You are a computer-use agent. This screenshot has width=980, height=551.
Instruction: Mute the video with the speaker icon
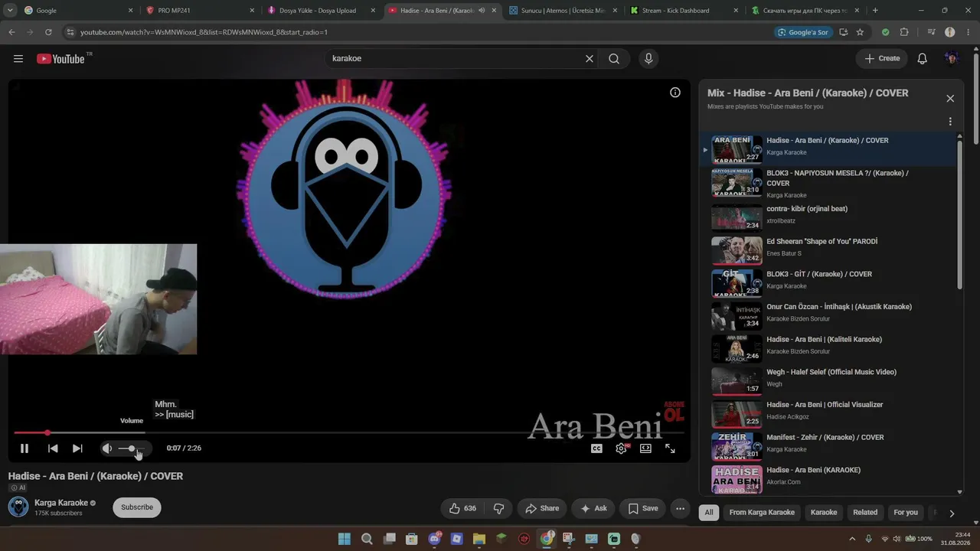tap(107, 448)
